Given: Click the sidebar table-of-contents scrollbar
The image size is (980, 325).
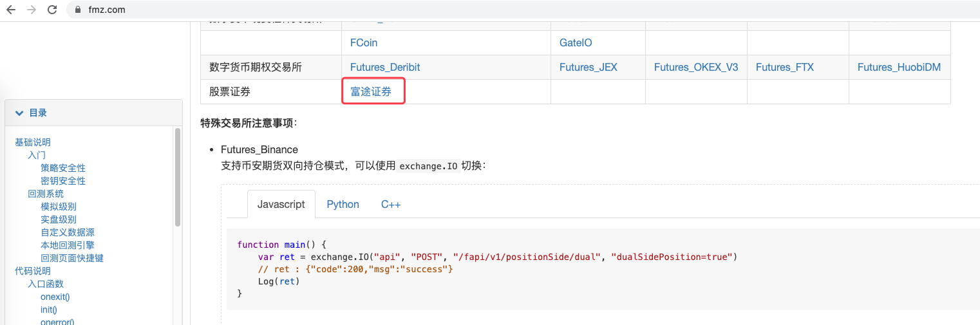Looking at the screenshot, I should pos(178,177).
